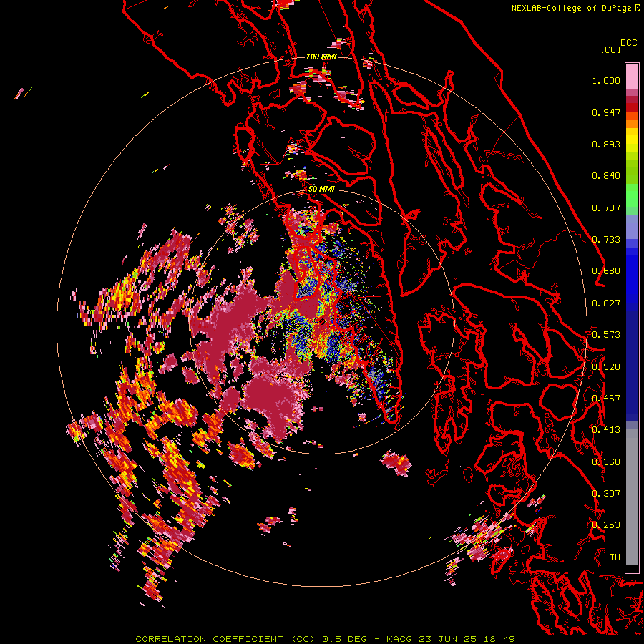Select the 1.000 legend value

[606, 80]
